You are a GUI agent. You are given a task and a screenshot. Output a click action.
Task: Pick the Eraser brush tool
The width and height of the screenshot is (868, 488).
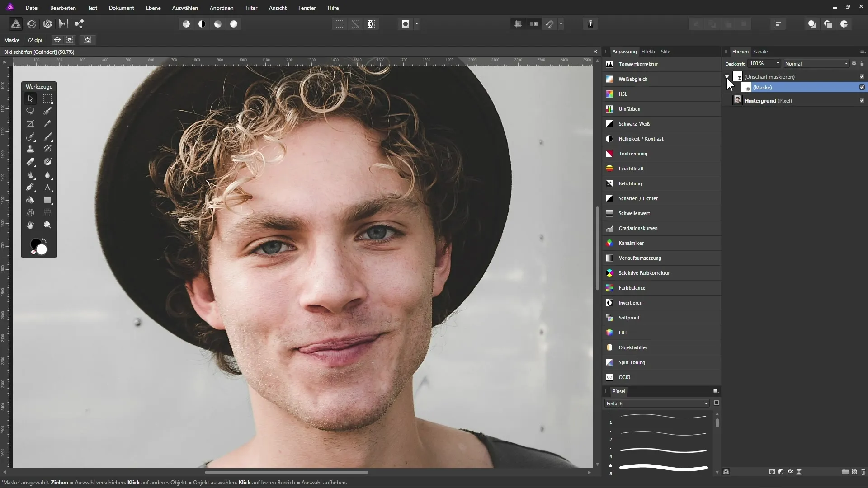(30, 162)
